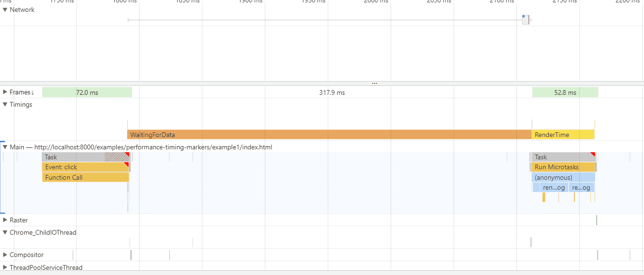Expand the ThreadPoolServiceThread track
Screen dimensions: 644x275
coord(5,267)
